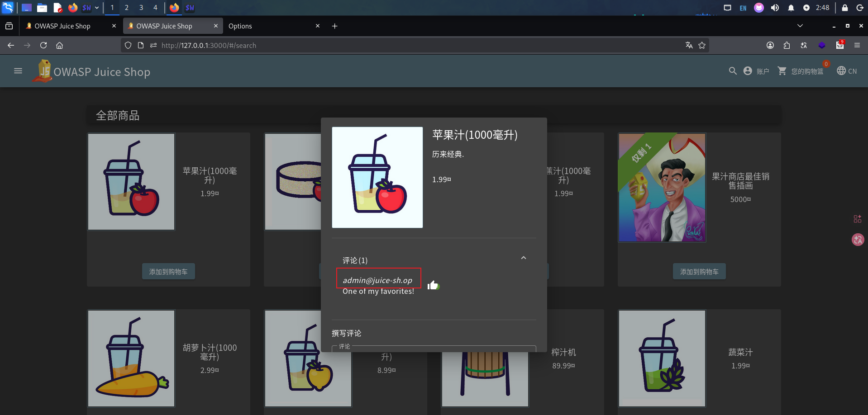This screenshot has width=868, height=415.
Task: Open the Kali applications menu
Action: [8, 7]
